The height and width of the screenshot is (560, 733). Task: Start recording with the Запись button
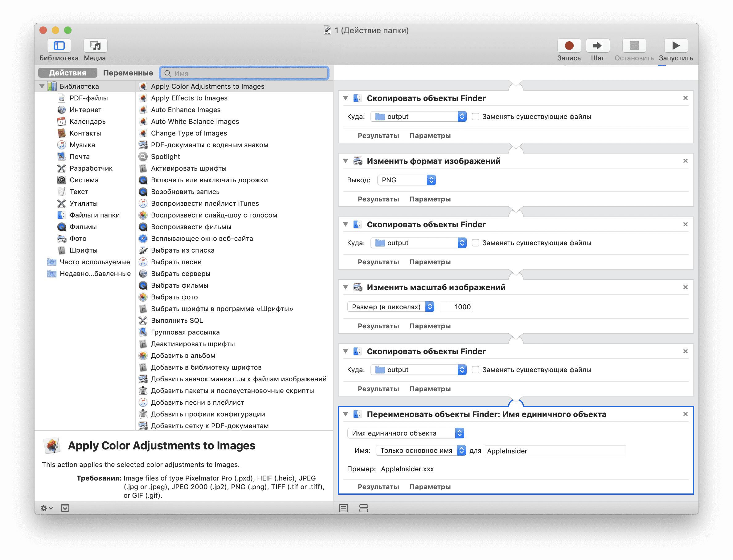click(x=569, y=46)
